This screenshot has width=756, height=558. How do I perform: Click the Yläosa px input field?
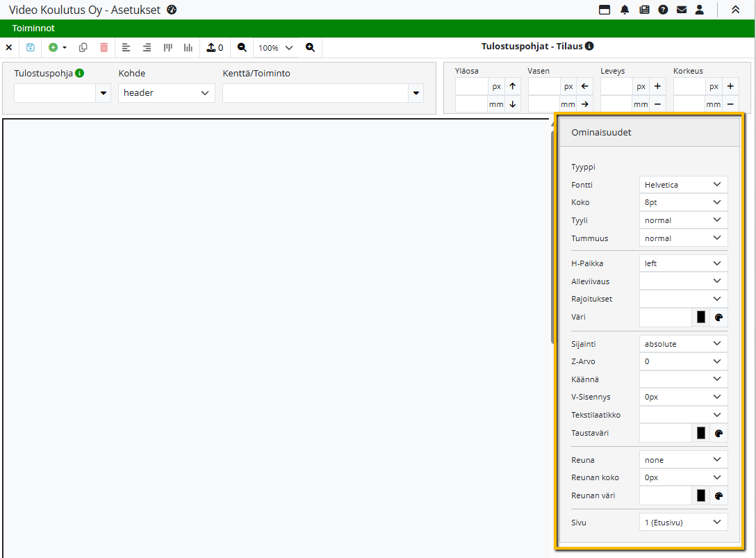[x=471, y=86]
